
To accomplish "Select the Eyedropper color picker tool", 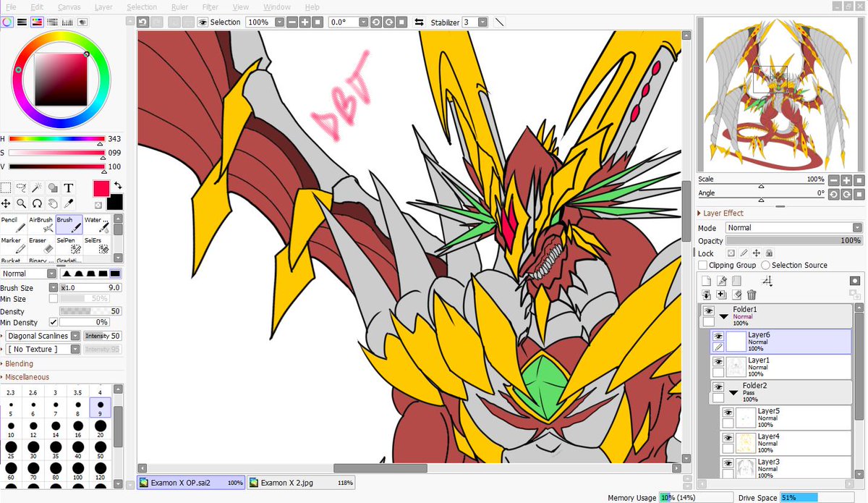I will click(69, 203).
